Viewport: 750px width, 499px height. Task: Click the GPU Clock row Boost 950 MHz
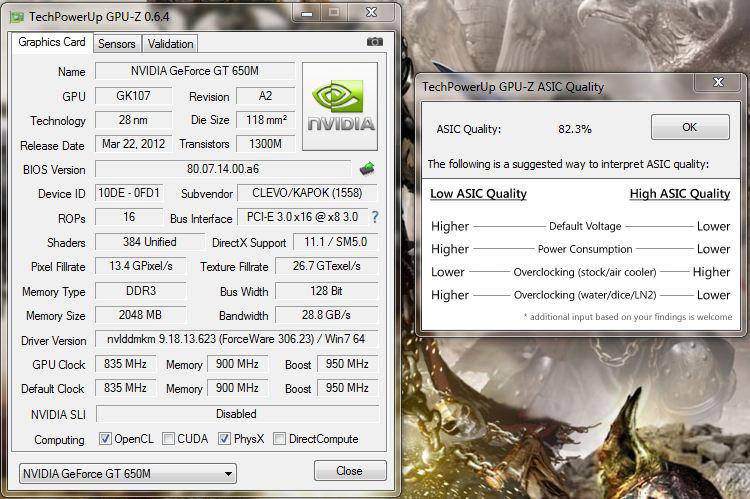pyautogui.click(x=347, y=364)
